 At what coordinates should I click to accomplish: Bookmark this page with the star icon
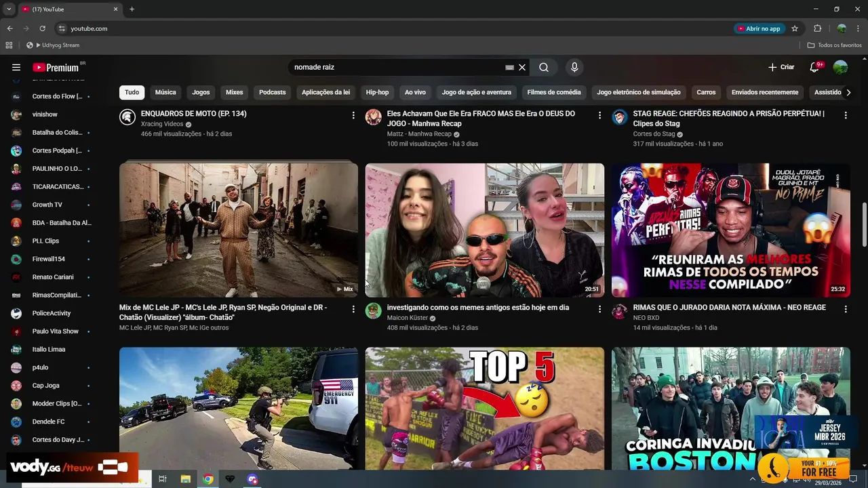tap(795, 28)
